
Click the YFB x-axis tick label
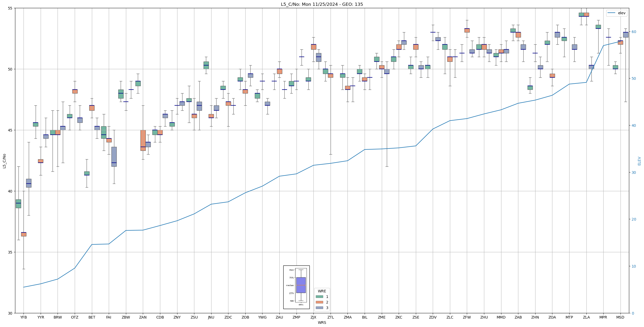pyautogui.click(x=23, y=317)
